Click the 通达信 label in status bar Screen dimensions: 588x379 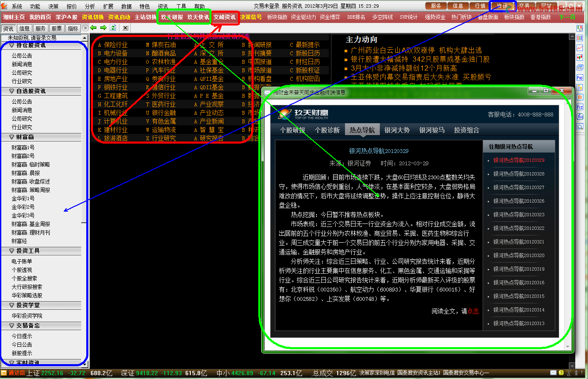(x=17, y=373)
